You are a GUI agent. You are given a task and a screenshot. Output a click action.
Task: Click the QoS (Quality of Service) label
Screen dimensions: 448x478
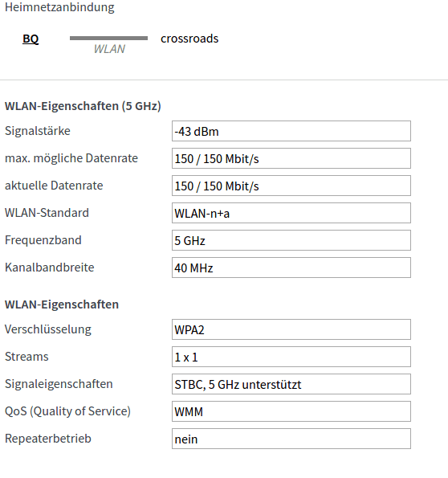point(67,411)
